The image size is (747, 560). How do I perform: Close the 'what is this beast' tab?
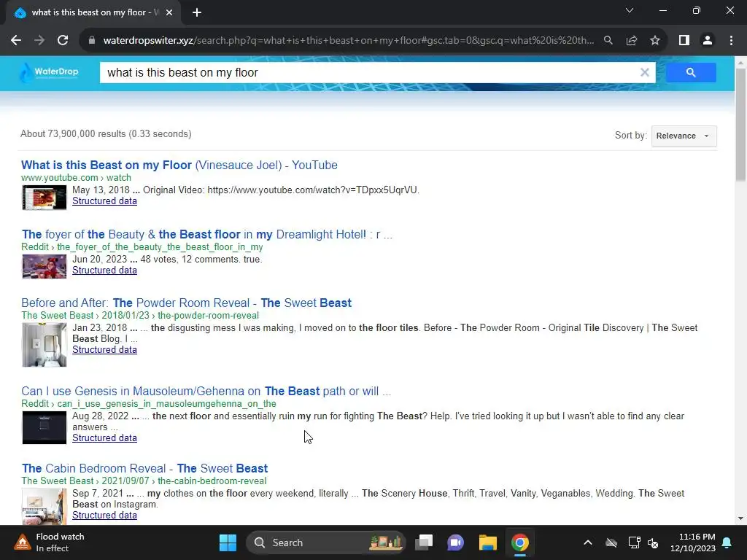click(169, 13)
